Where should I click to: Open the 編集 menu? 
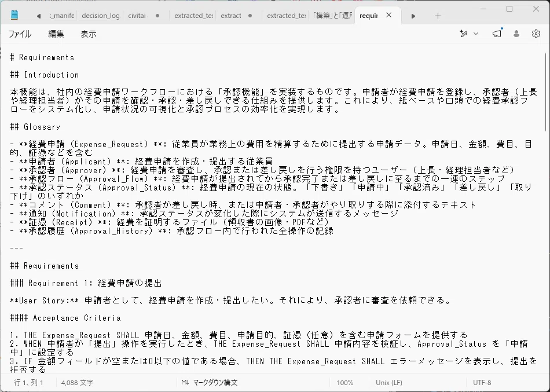(56, 34)
